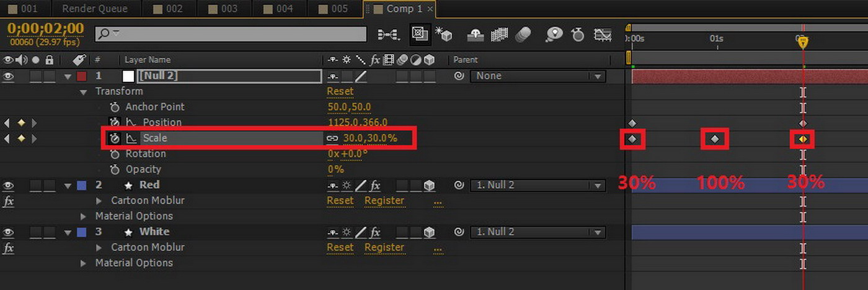Screen dimensions: 868x290
Task: Click the Red layer parent pick whip
Action: (459, 185)
